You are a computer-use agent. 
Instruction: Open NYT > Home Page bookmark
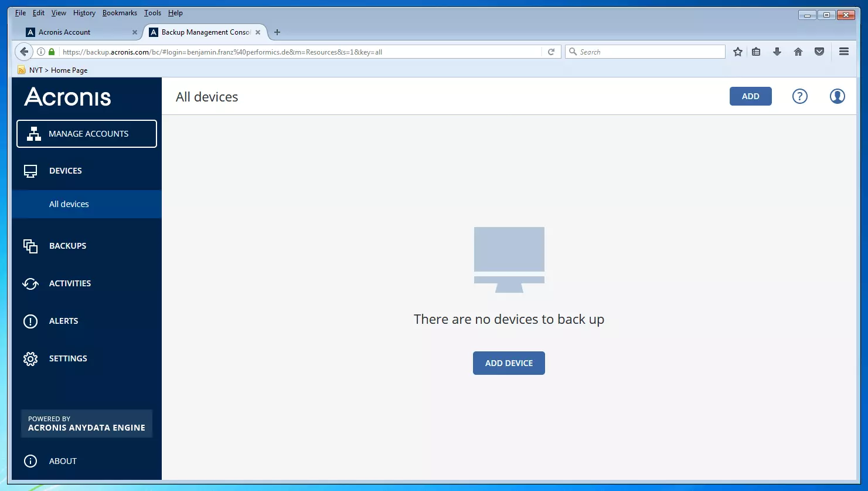coord(53,70)
